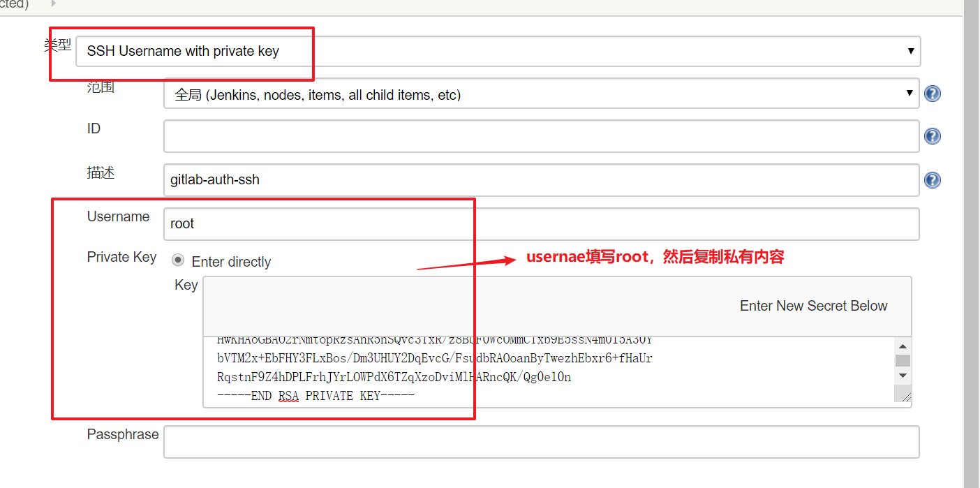Open the 类型 credential type dropdown

tap(498, 51)
